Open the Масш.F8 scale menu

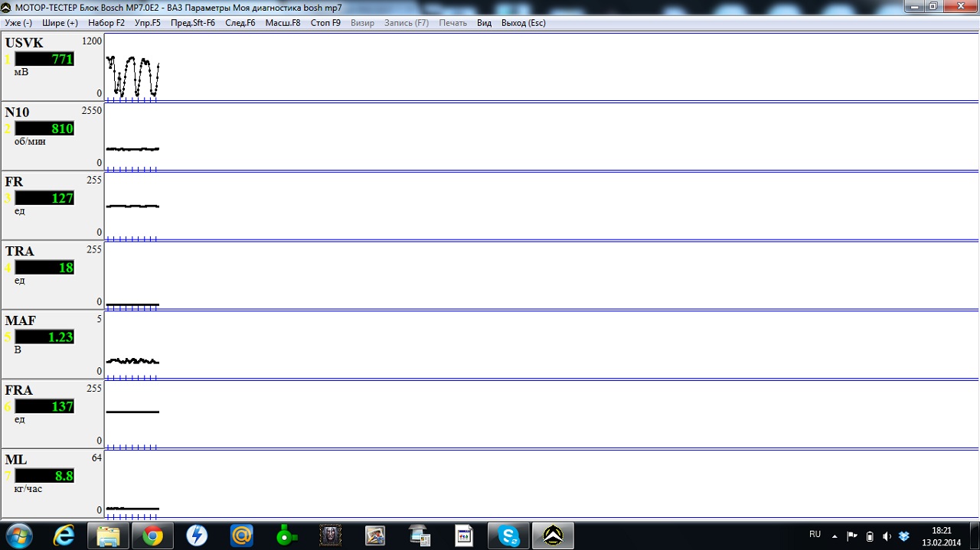point(283,23)
